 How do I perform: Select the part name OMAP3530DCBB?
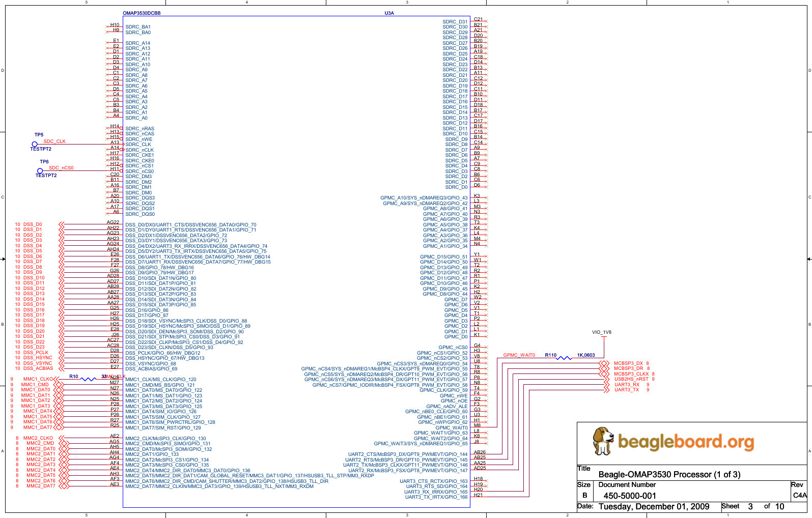(142, 13)
